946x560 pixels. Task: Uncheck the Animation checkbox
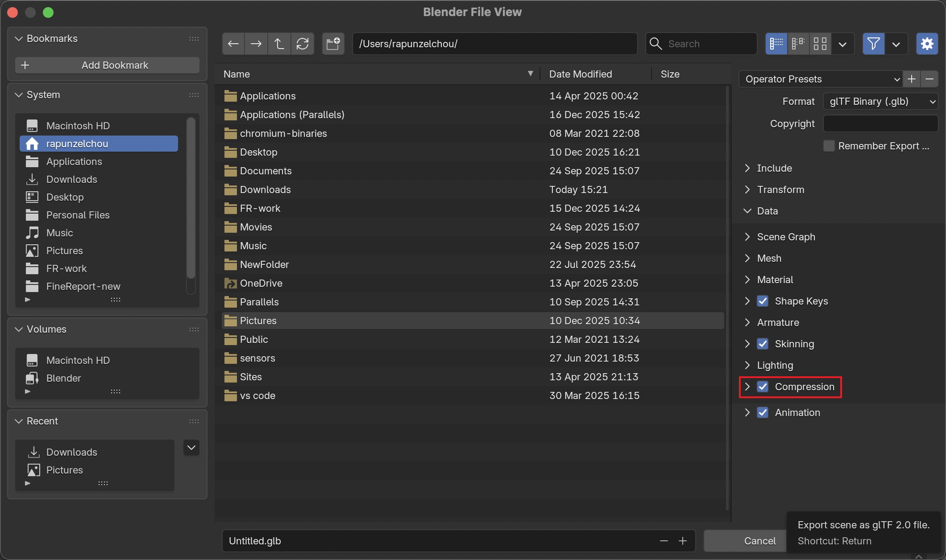763,412
